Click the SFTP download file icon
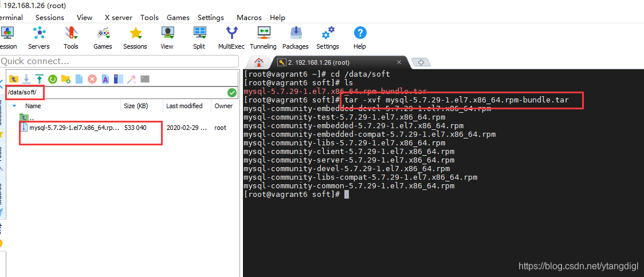This screenshot has height=277, width=644. point(27,79)
